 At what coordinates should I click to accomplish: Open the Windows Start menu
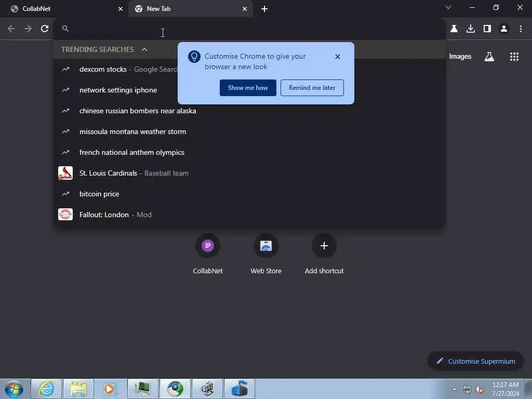coord(14,389)
